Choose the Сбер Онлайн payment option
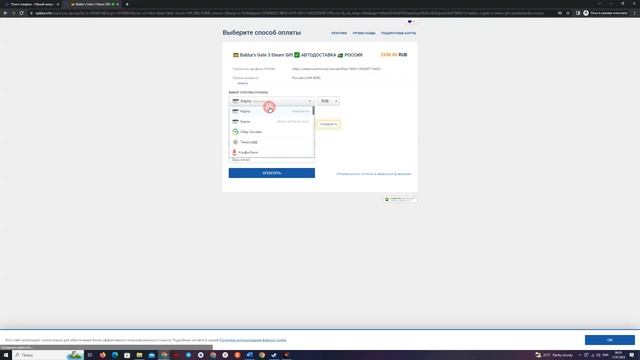 point(271,131)
